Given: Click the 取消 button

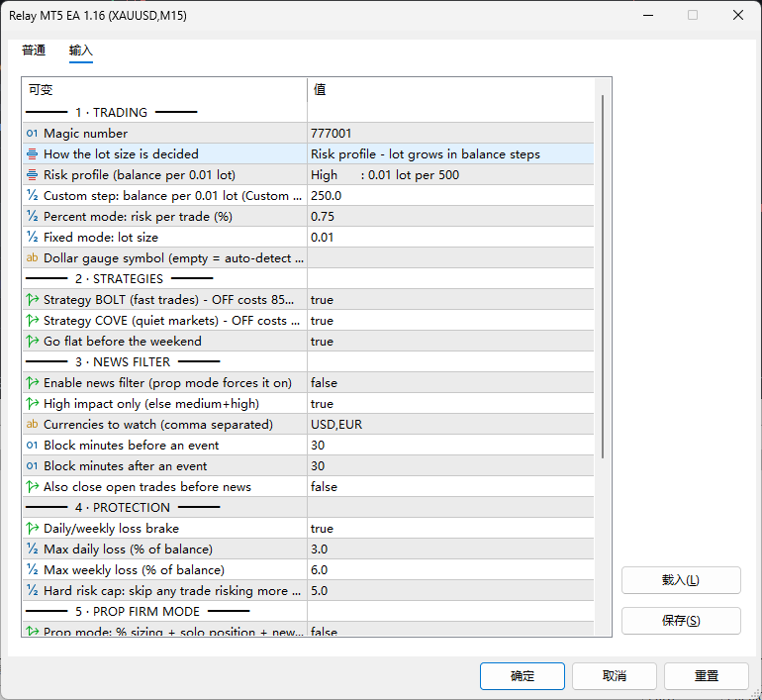Looking at the screenshot, I should click(615, 675).
